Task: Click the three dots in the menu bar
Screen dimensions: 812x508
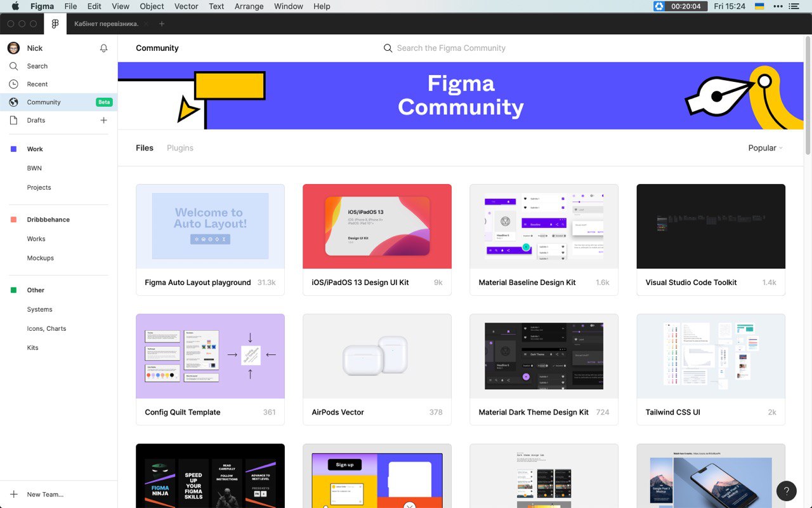Action: click(x=778, y=6)
